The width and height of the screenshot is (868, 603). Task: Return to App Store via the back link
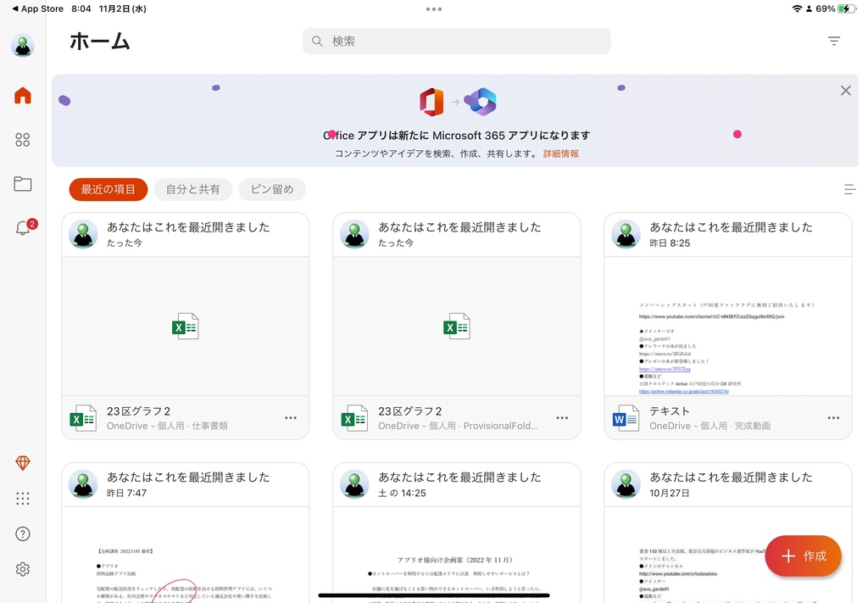(x=37, y=8)
